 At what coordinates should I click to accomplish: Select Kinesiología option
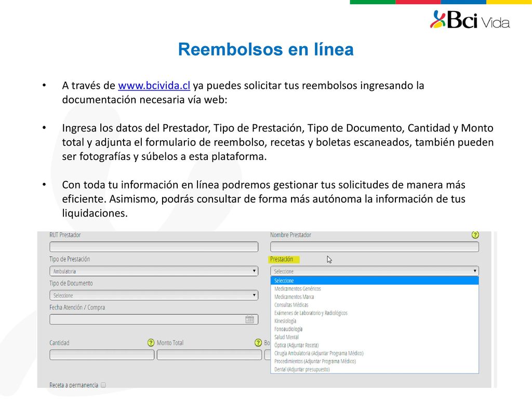(x=375, y=321)
